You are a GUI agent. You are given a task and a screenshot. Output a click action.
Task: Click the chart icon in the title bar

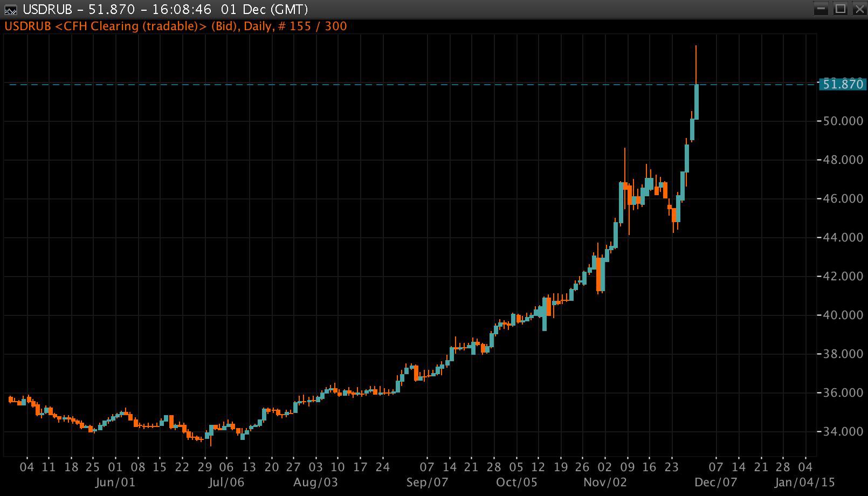pos(10,10)
